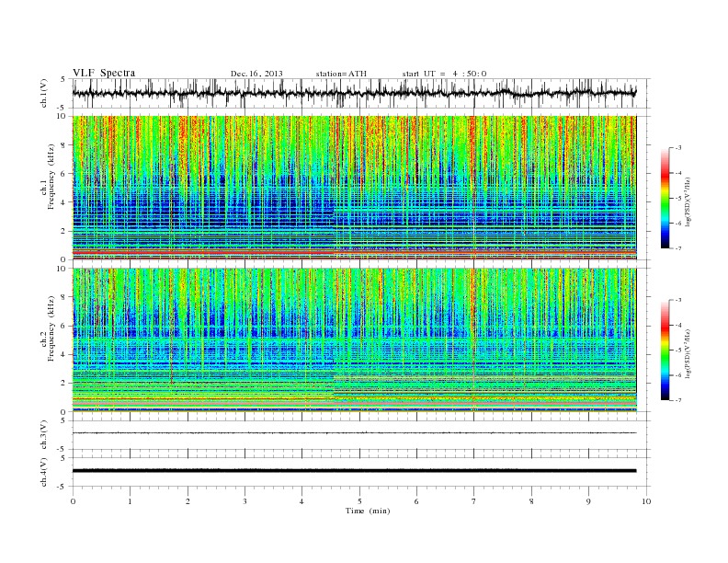This screenshot has width=728, height=563.
Task: Click the ch.3 flat waveform trace
Action: pyautogui.click(x=354, y=433)
